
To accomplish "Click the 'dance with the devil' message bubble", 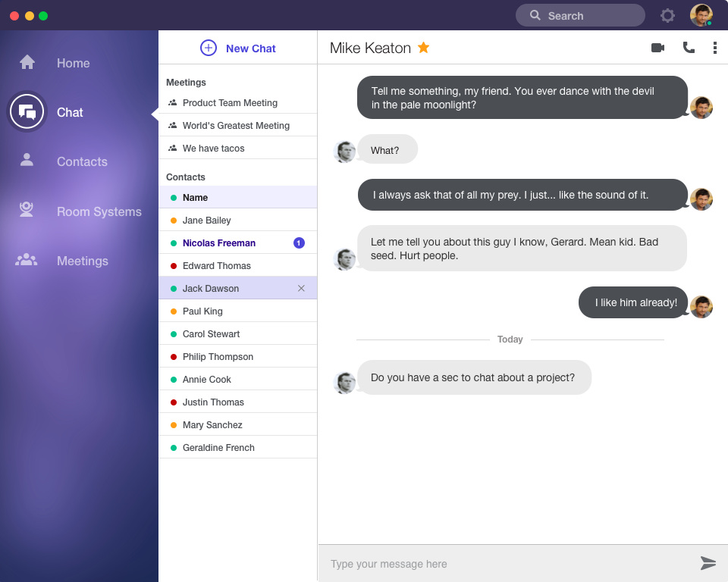I will pyautogui.click(x=522, y=98).
